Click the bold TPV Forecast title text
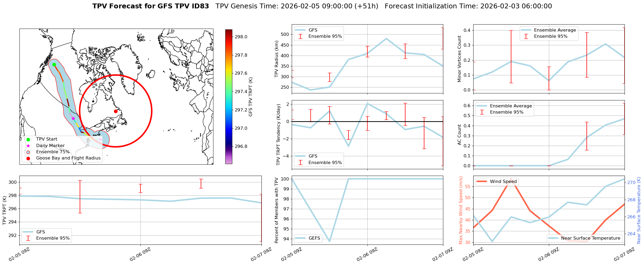644x265 pixels. pyautogui.click(x=150, y=6)
